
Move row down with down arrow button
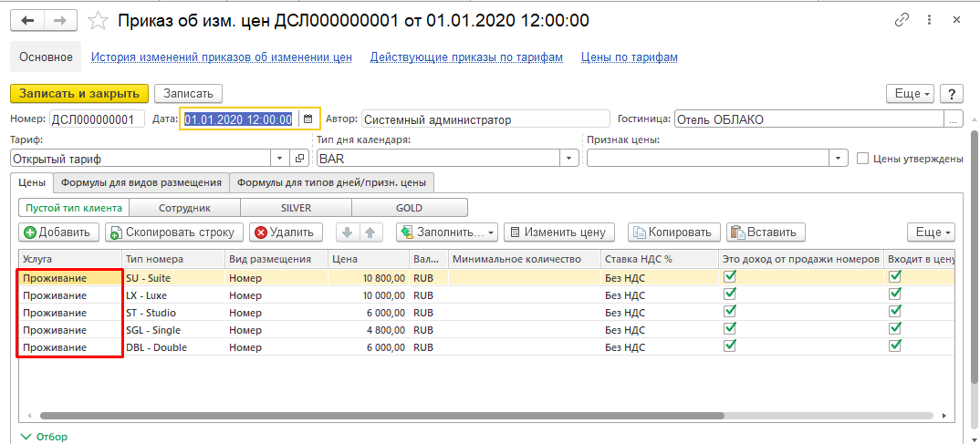348,232
